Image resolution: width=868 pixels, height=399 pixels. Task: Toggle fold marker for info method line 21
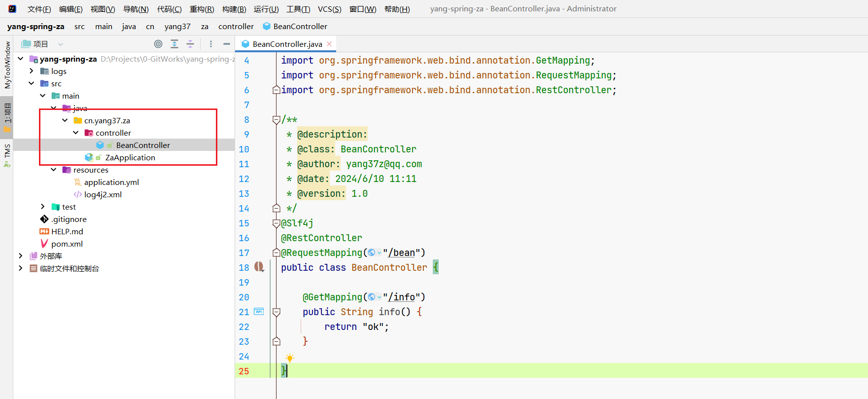[277, 312]
